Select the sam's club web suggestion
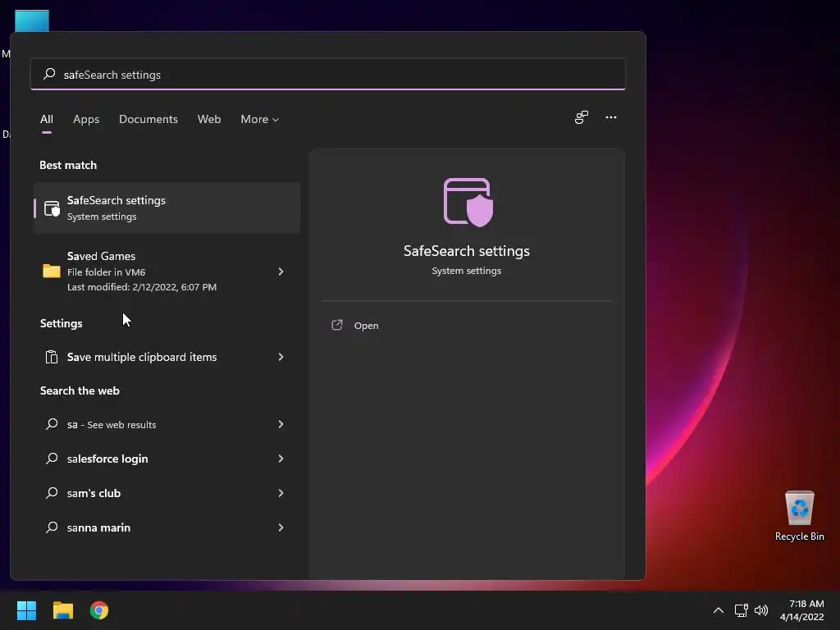This screenshot has width=840, height=630. tap(167, 493)
